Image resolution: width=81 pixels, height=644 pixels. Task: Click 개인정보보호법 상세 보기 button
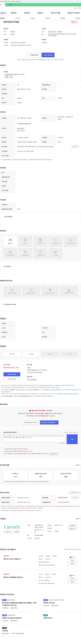pos(31,422)
